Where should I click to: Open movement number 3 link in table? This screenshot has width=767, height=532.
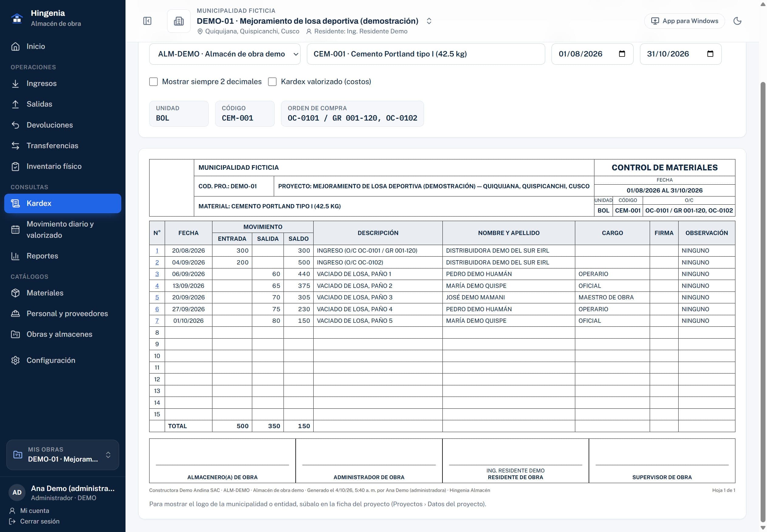pyautogui.click(x=157, y=274)
